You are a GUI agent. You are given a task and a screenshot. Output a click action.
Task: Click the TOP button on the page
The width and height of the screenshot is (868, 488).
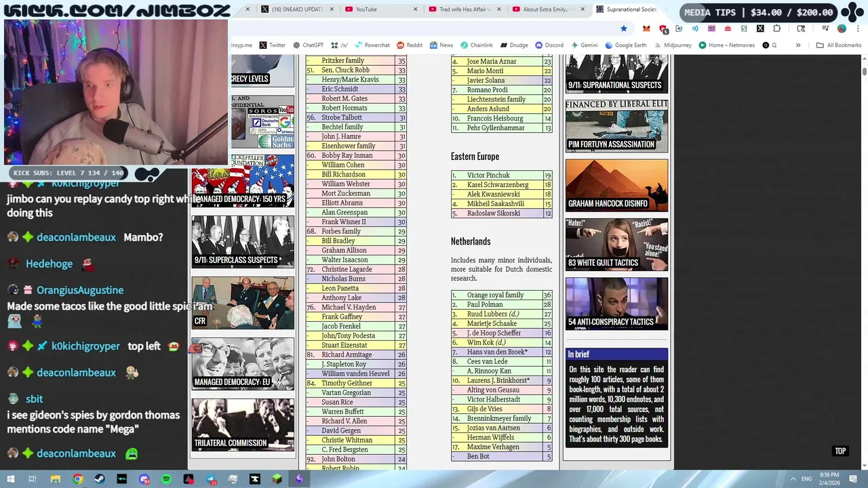(x=840, y=451)
